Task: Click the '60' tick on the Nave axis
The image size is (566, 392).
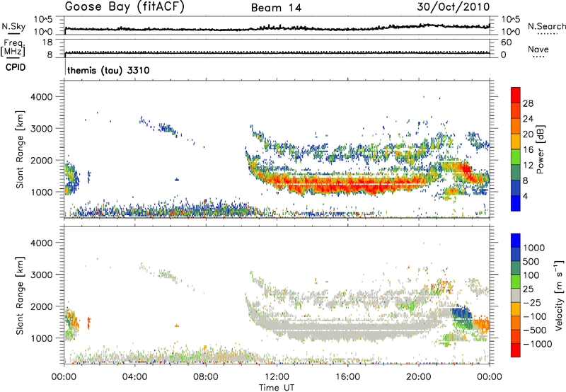Action: pyautogui.click(x=506, y=42)
